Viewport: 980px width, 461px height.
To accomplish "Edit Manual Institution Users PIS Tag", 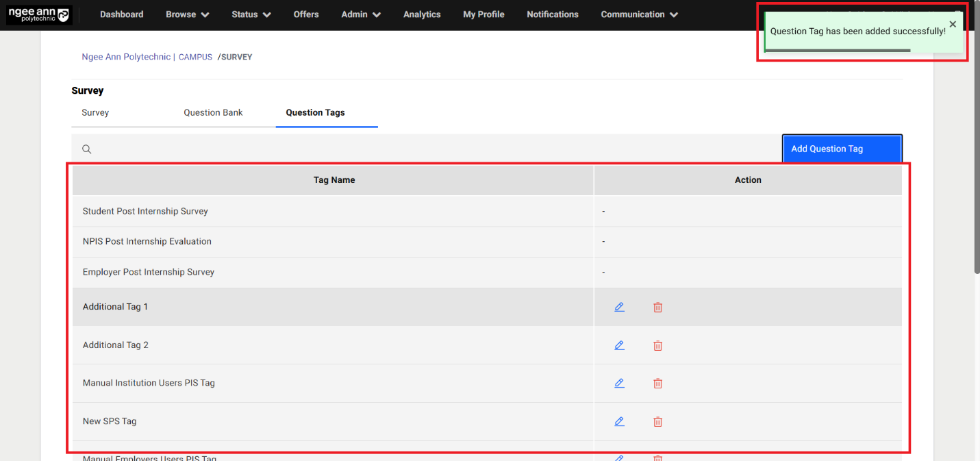I will (619, 383).
